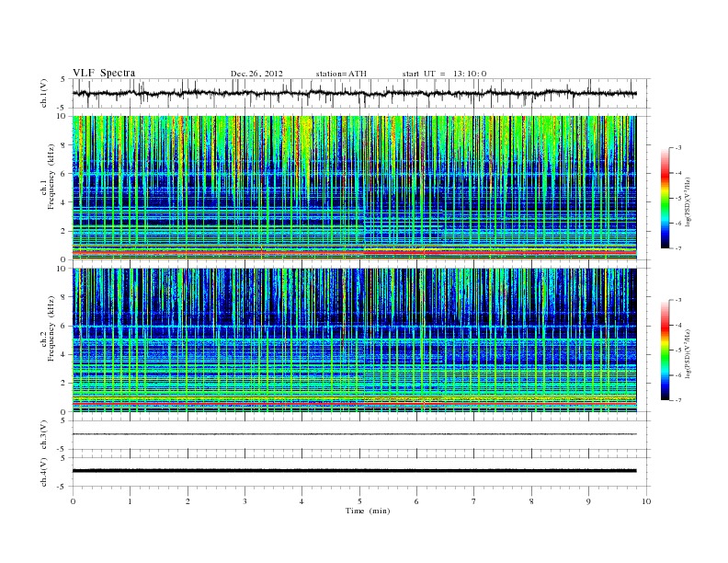Click the "VLF Spectra" plot title

[104, 73]
